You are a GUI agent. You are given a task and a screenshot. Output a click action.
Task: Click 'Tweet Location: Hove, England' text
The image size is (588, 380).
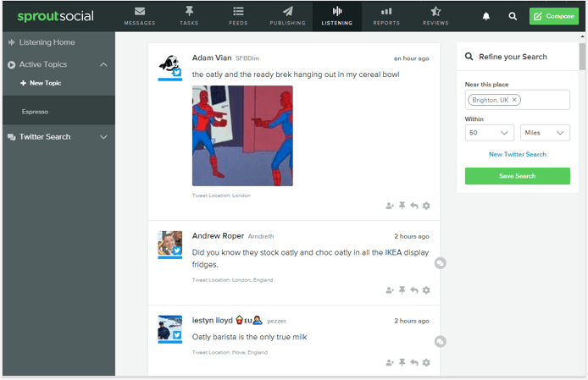[x=230, y=352]
